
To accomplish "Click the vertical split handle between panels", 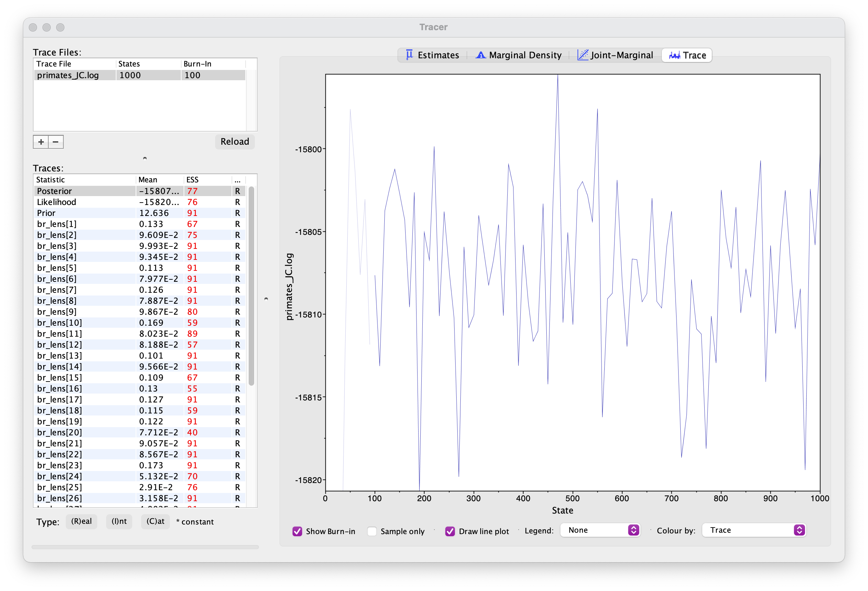I will 266,299.
